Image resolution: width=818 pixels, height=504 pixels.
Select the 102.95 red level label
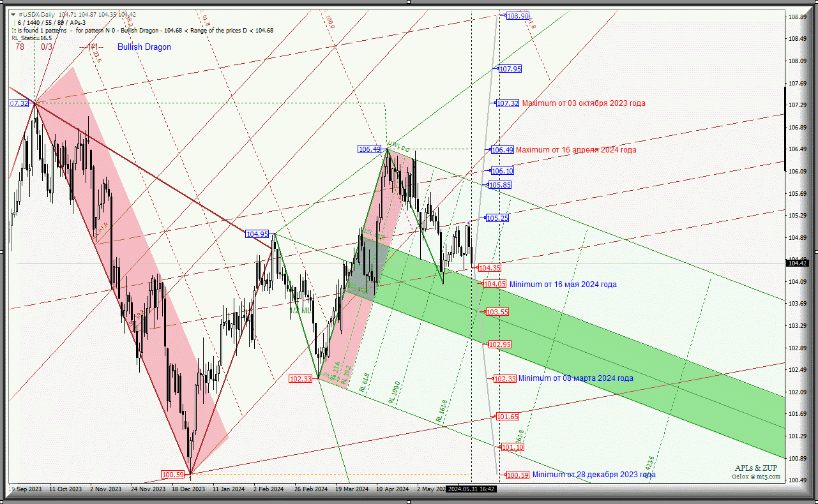(499, 345)
